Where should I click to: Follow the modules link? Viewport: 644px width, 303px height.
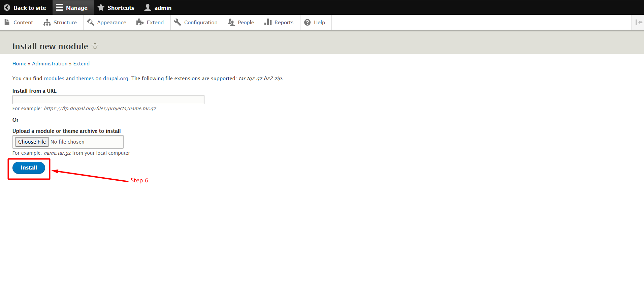point(54,79)
